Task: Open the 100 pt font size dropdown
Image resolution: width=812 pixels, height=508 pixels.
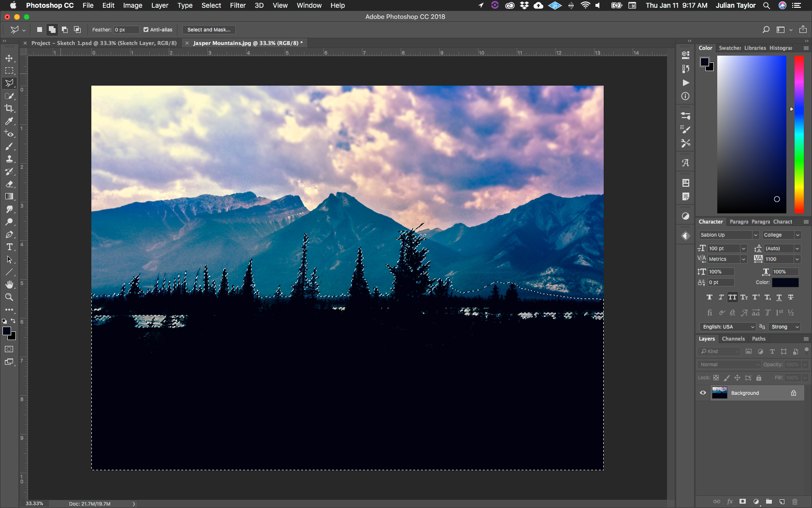Action: 744,249
